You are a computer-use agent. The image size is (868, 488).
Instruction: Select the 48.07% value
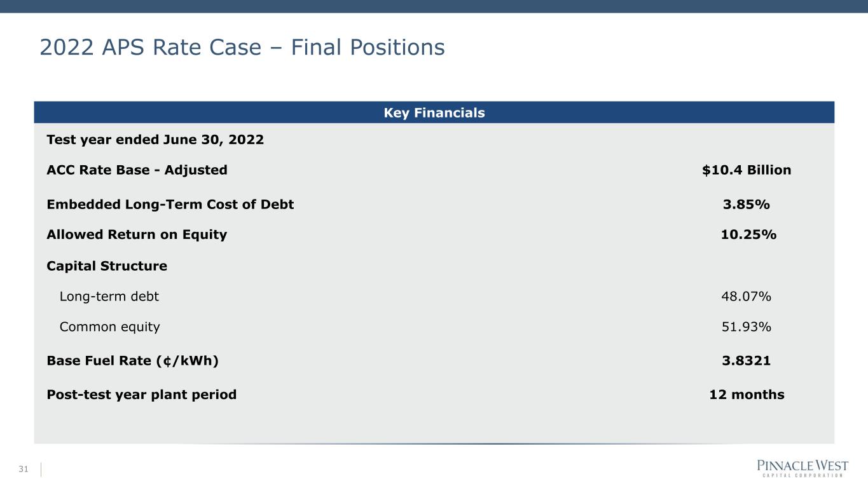pos(747,296)
